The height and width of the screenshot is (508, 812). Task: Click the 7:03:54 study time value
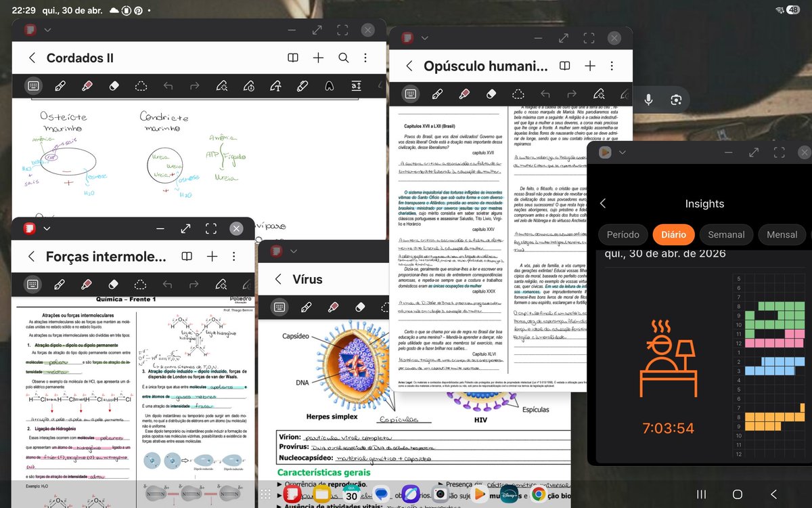point(669,428)
